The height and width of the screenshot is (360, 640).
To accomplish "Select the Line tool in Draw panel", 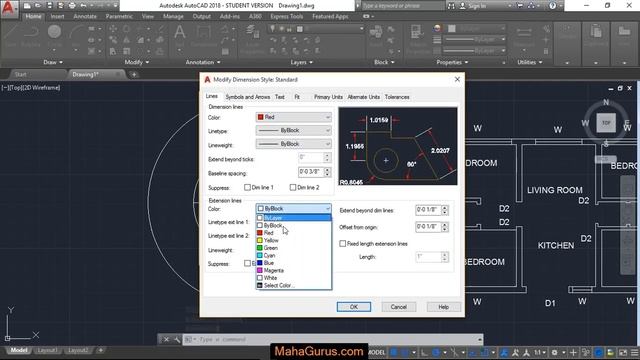I will click(11, 35).
